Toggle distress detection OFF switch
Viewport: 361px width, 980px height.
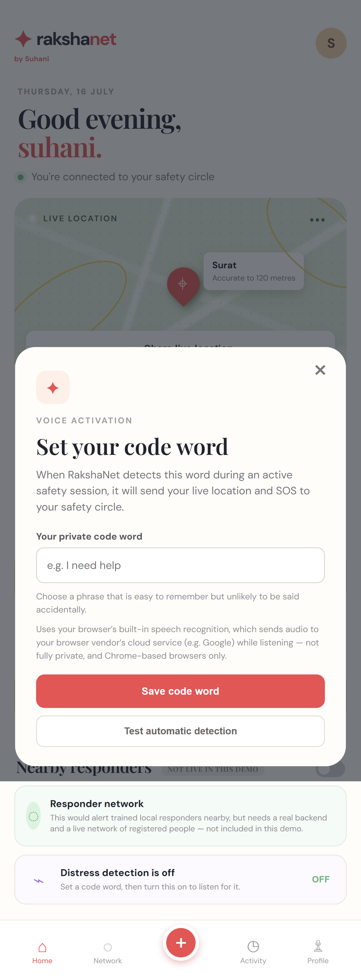(x=321, y=879)
